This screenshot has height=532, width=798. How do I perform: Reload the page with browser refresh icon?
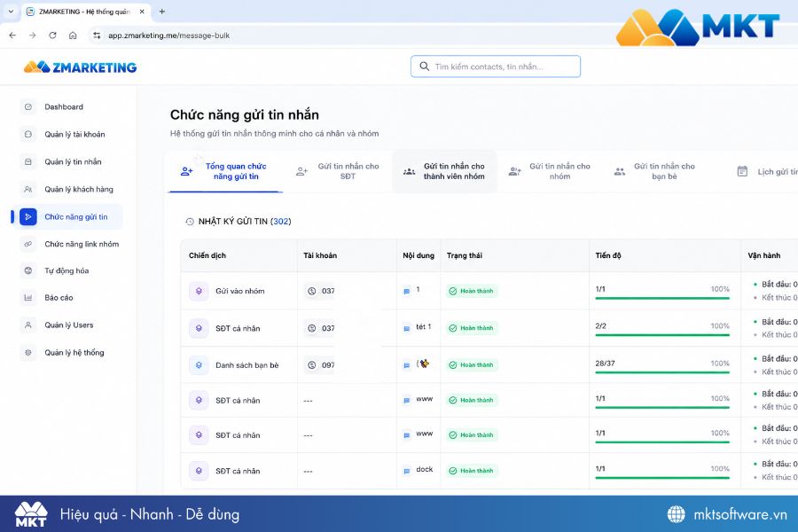tap(52, 35)
